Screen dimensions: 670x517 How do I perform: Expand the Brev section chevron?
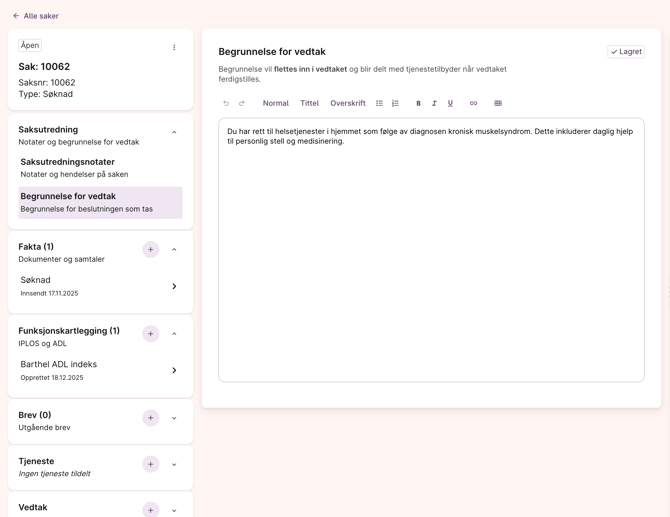click(x=174, y=418)
